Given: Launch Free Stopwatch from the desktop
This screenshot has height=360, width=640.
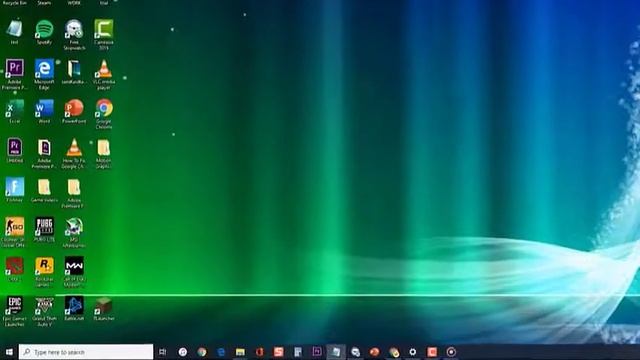Looking at the screenshot, I should 74,35.
